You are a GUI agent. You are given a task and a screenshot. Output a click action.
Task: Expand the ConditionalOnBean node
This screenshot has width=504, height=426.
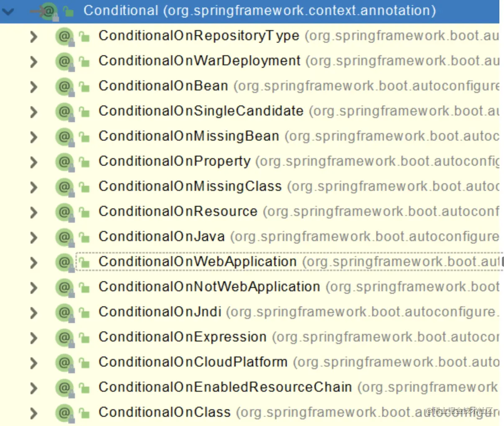pyautogui.click(x=34, y=87)
